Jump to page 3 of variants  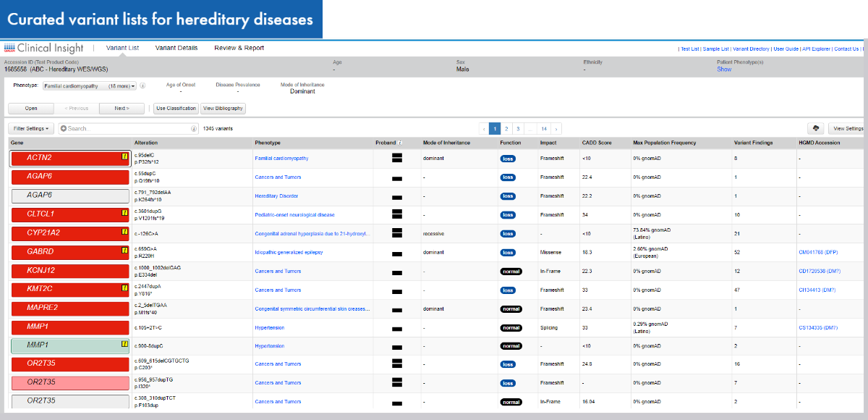518,128
